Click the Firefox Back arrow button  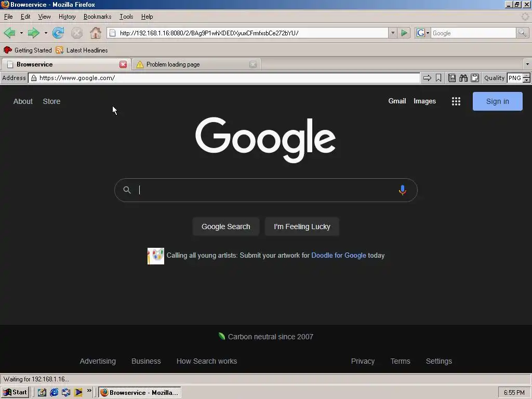[x=9, y=33]
